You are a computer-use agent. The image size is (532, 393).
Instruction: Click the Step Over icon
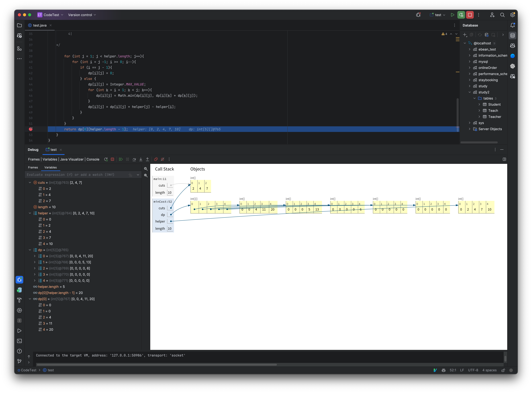click(134, 159)
